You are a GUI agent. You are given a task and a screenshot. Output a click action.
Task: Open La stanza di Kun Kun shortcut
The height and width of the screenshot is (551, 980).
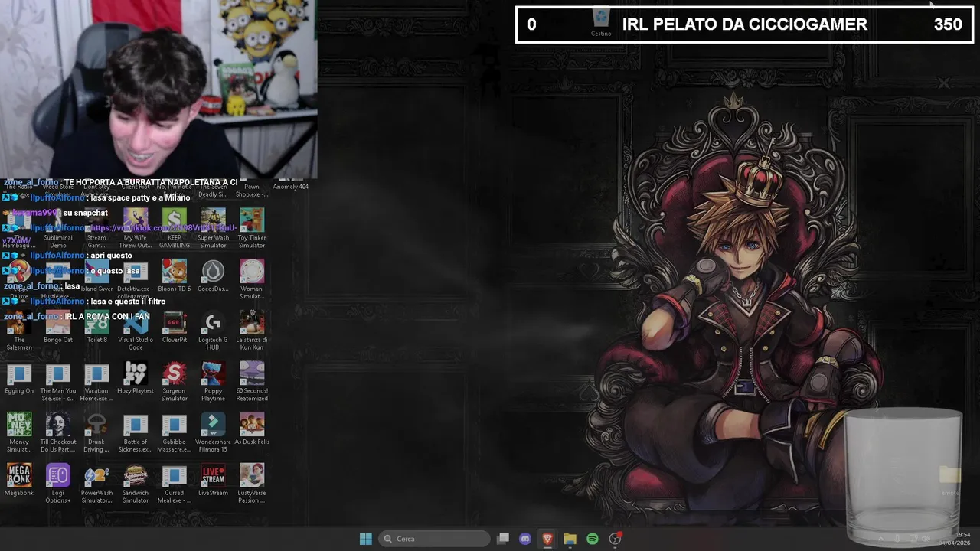point(252,331)
